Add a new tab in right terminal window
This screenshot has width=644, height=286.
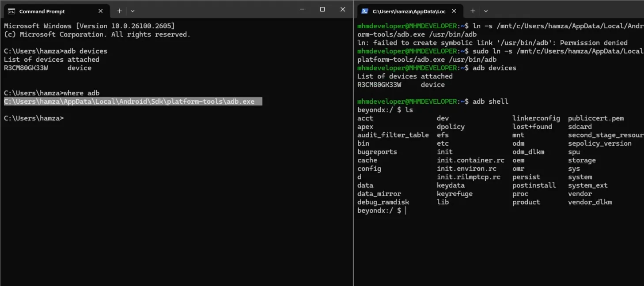473,11
